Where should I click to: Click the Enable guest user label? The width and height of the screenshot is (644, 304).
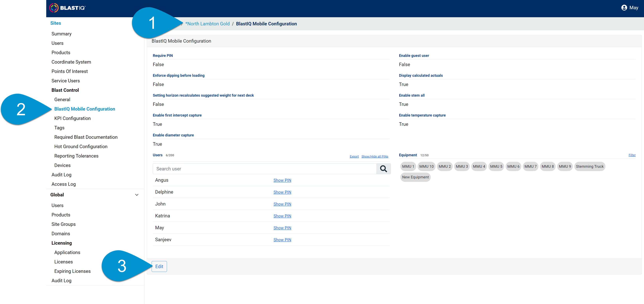(x=414, y=56)
